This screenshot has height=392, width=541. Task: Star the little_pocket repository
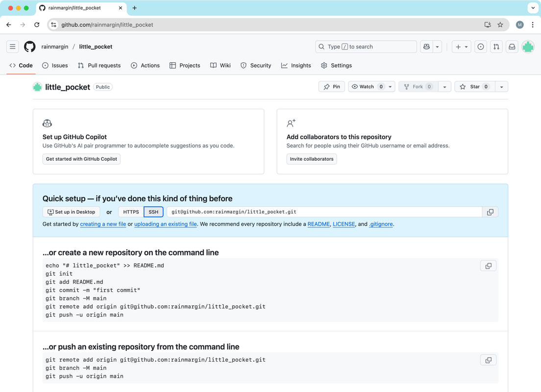(475, 87)
